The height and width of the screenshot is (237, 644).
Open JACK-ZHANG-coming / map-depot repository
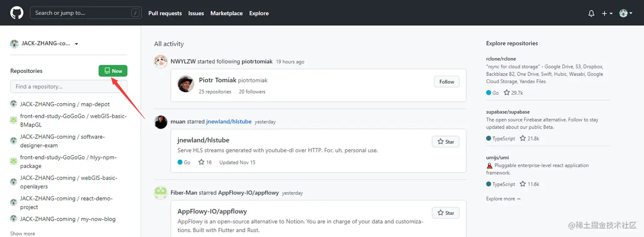point(65,104)
